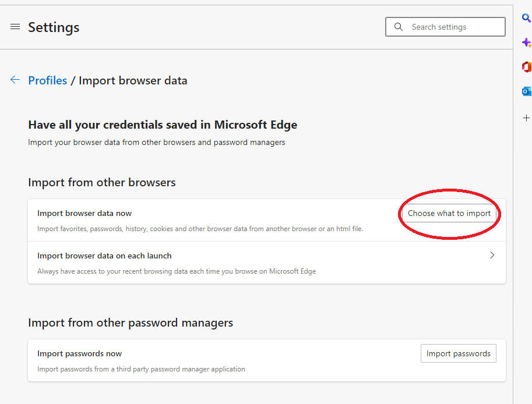Click description 'Import favorites, passwords, history, cookies'

point(200,229)
